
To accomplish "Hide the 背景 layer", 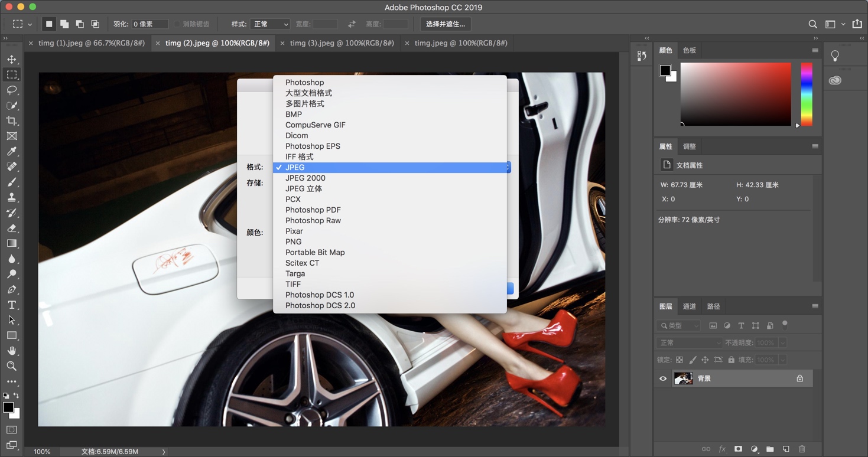I will [x=662, y=378].
